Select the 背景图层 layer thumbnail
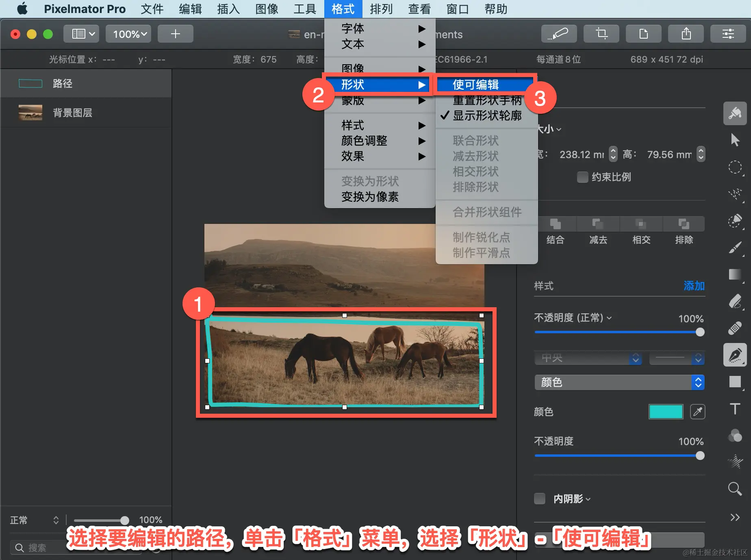The height and width of the screenshot is (560, 751). pyautogui.click(x=30, y=113)
